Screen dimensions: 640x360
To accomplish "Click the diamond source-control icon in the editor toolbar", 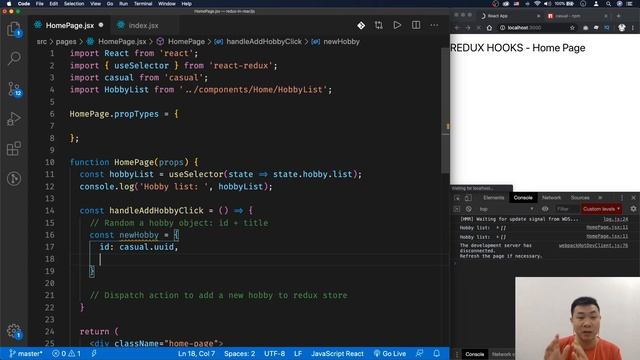I will (x=361, y=25).
